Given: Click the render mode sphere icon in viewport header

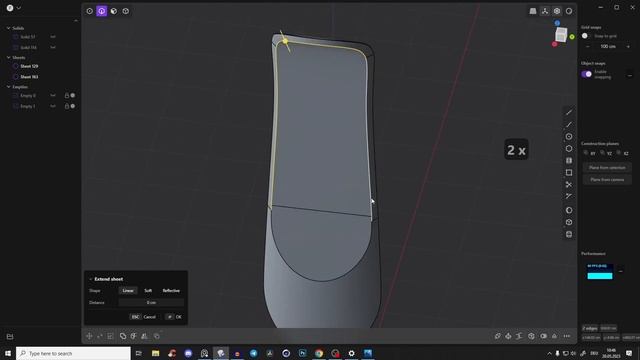Looking at the screenshot, I should tap(569, 11).
